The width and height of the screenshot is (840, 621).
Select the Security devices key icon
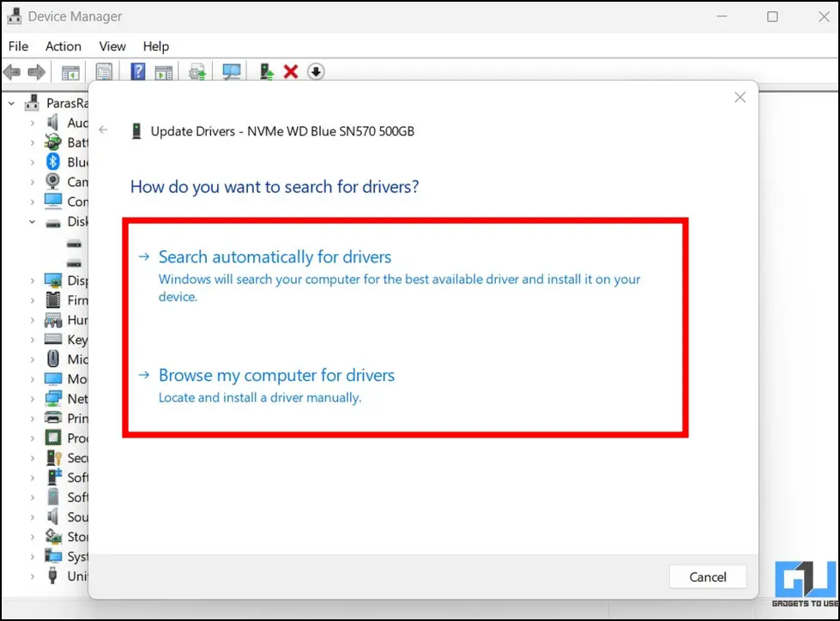click(x=53, y=458)
